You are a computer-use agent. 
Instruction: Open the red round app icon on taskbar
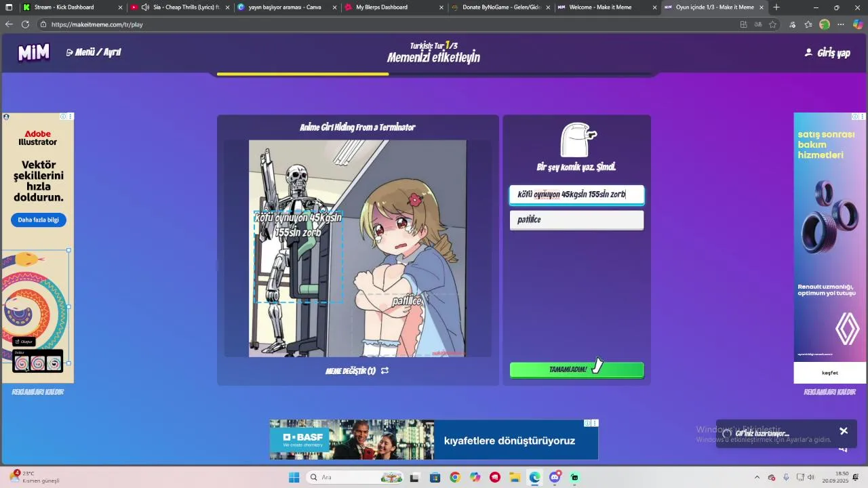[x=495, y=477]
